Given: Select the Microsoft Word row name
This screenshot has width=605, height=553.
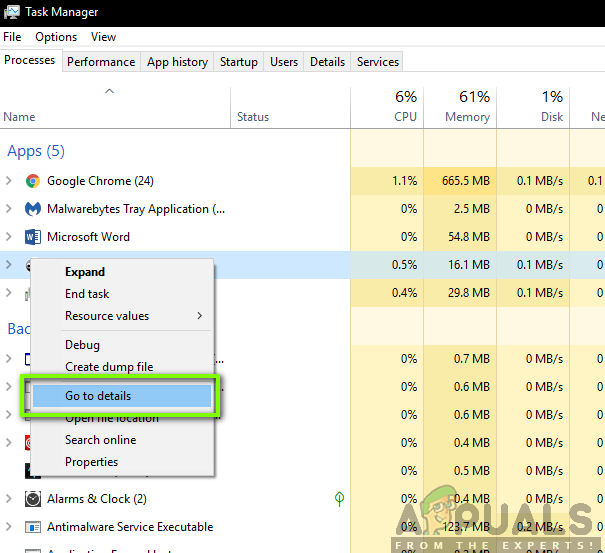Looking at the screenshot, I should 88,237.
